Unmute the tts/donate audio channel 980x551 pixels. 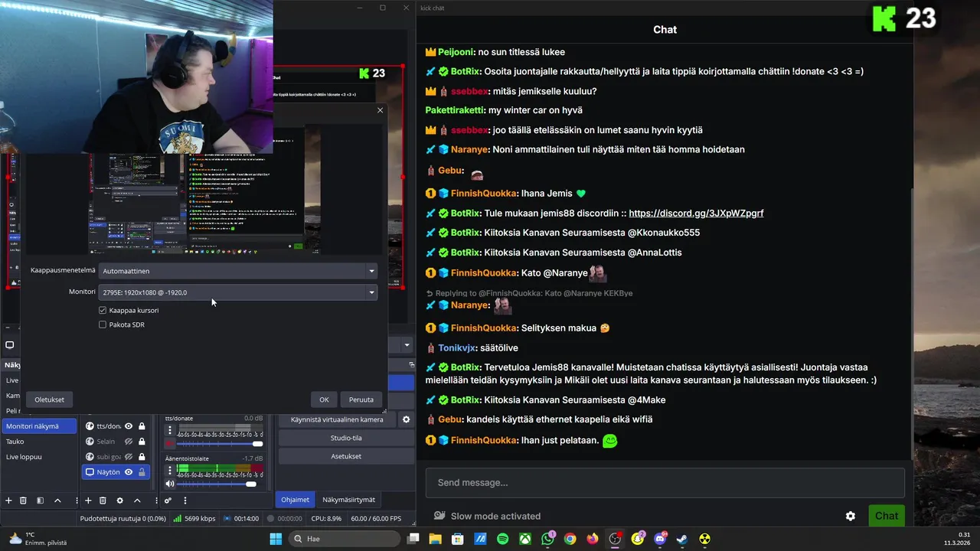point(170,444)
